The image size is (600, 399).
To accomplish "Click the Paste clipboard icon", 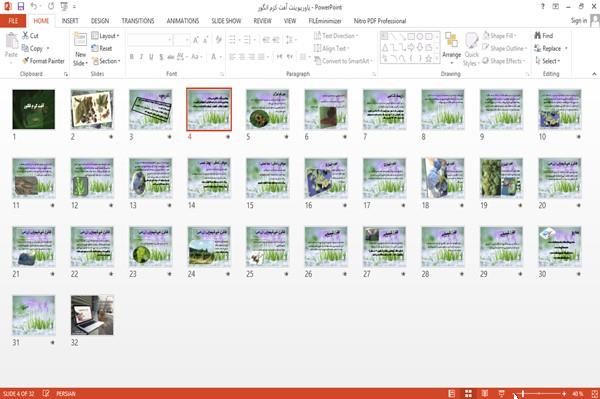I will pyautogui.click(x=11, y=41).
